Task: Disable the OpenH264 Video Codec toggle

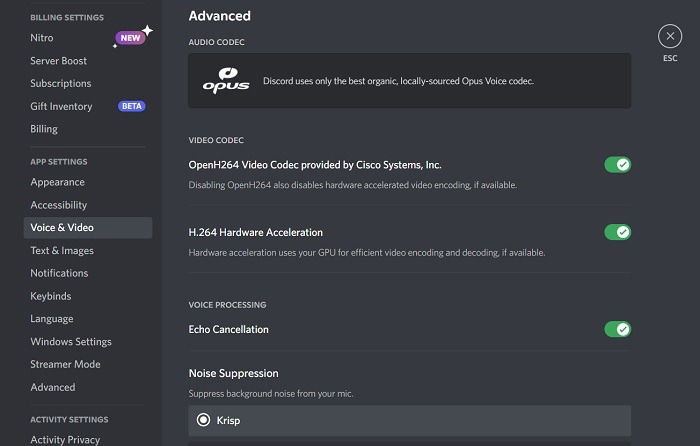Action: click(617, 165)
